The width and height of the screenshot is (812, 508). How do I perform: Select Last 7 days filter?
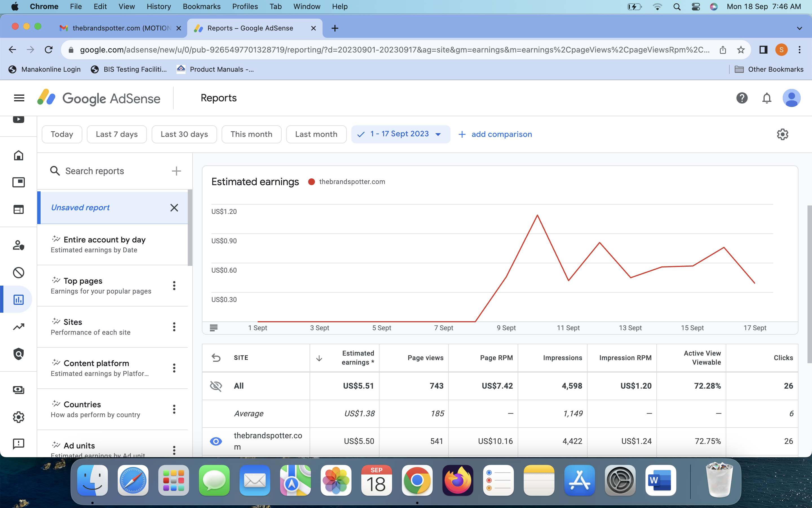pos(117,134)
